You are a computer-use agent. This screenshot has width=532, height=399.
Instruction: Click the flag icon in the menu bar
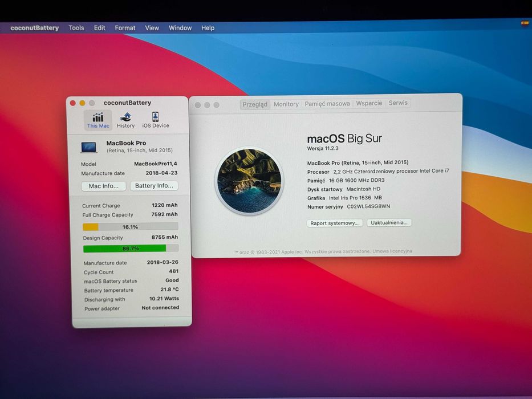click(x=525, y=23)
